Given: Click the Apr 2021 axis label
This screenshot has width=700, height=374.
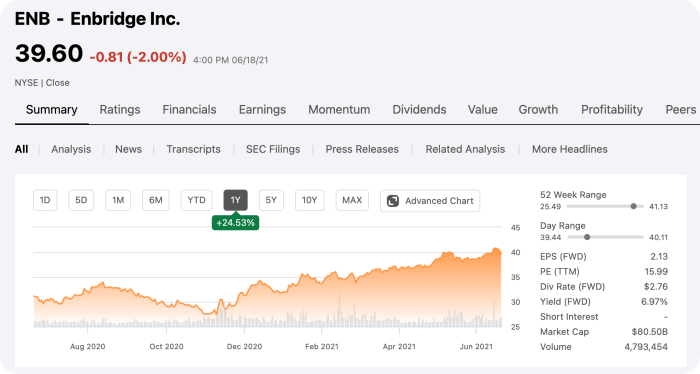Looking at the screenshot, I should (x=399, y=346).
